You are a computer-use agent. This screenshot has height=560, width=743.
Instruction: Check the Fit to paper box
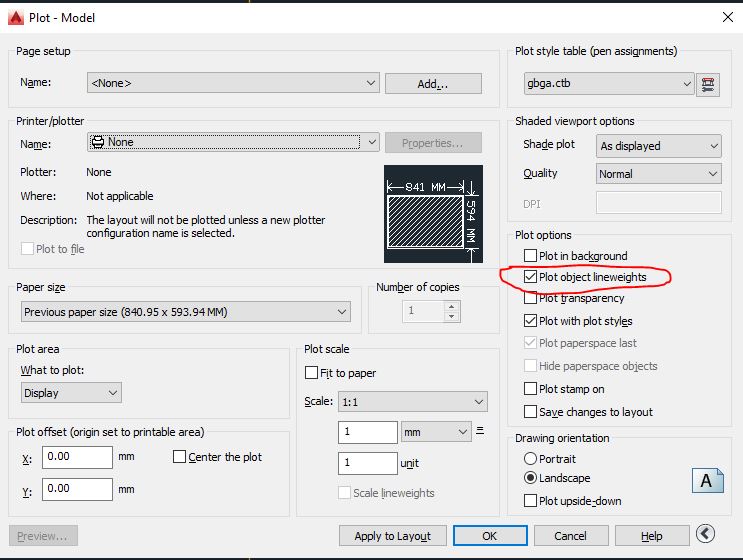pyautogui.click(x=312, y=373)
